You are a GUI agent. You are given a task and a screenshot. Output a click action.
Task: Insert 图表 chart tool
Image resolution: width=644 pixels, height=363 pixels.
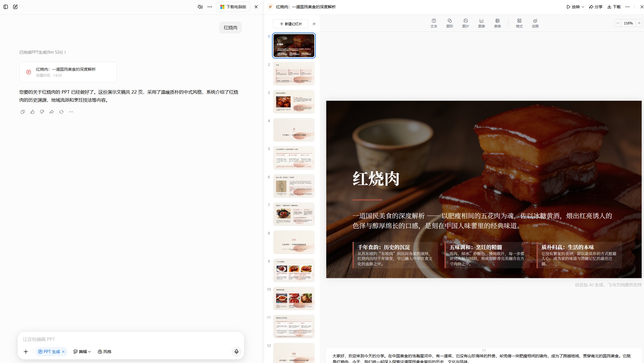click(x=482, y=23)
